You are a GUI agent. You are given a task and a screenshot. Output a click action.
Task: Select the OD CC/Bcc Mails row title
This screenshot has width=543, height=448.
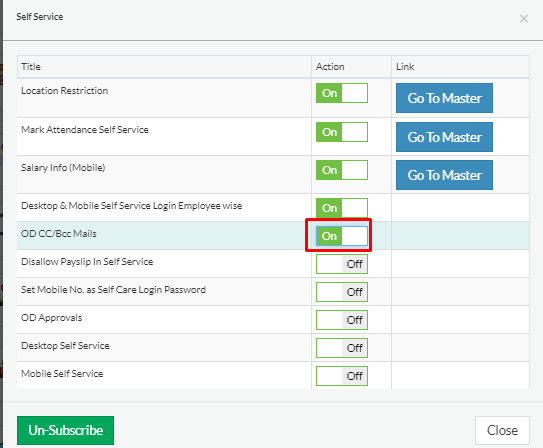click(x=59, y=234)
